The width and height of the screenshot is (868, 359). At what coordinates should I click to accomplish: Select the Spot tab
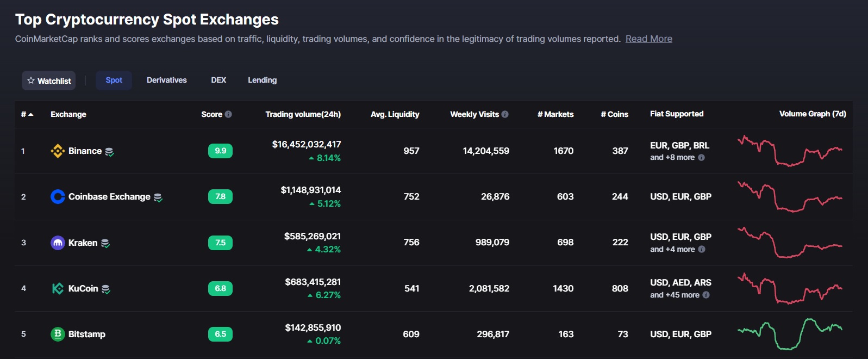click(114, 80)
